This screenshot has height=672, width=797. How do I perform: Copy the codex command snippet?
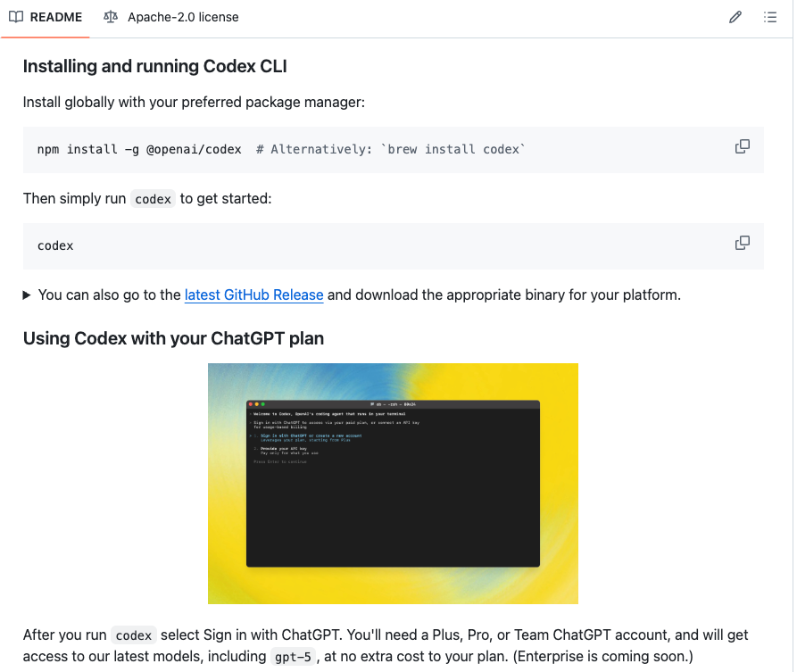click(x=742, y=242)
